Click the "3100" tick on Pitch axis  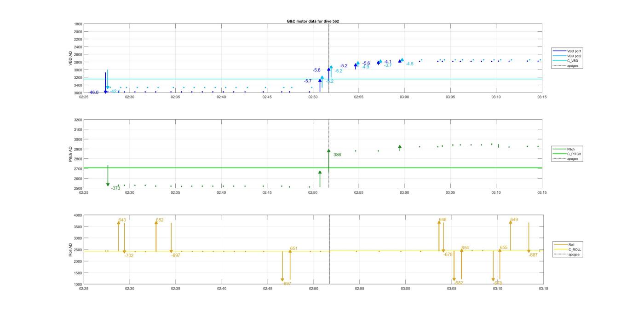click(78, 129)
